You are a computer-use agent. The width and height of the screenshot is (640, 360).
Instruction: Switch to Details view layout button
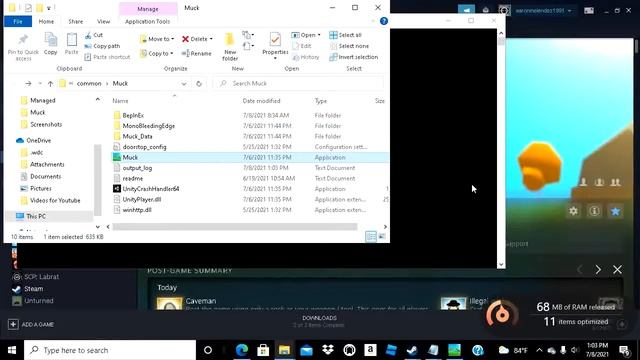click(371, 236)
